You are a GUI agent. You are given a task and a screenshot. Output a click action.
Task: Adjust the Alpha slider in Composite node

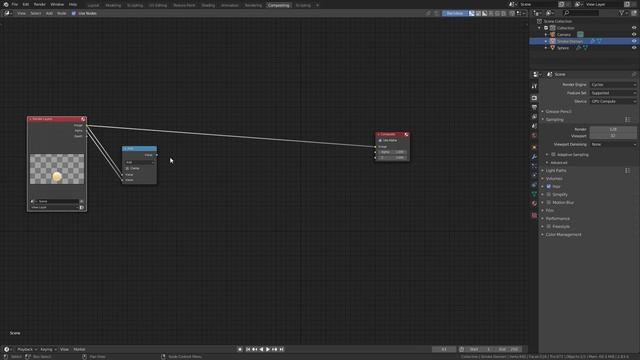coord(392,152)
